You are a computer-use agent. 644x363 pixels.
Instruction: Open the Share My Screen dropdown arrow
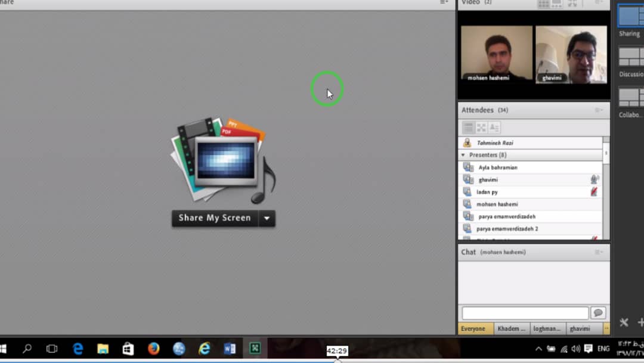pyautogui.click(x=267, y=218)
